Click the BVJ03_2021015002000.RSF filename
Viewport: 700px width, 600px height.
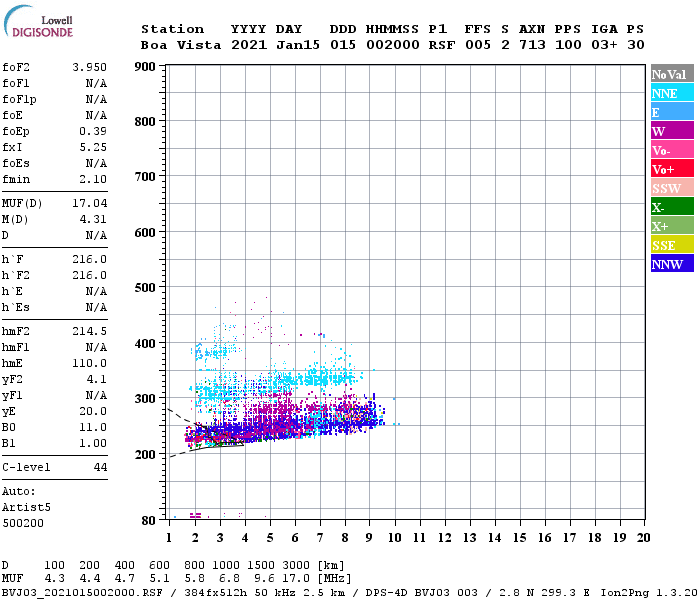(x=82, y=593)
